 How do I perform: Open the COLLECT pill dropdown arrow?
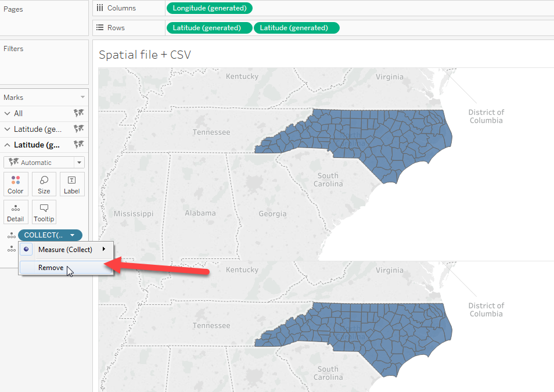pos(72,235)
